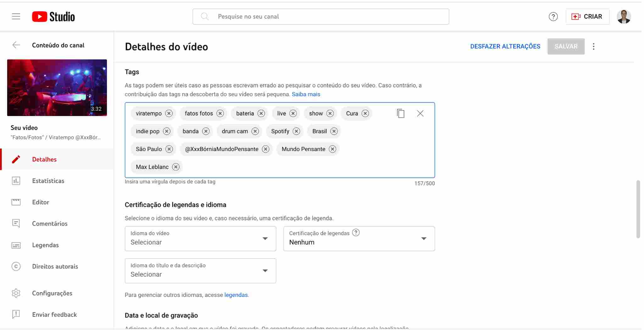
Task: Remove the fatos fotos tag
Action: pos(220,113)
